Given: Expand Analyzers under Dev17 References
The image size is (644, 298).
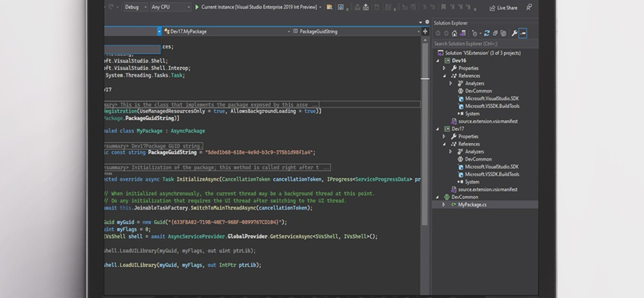Looking at the screenshot, I should [451, 152].
